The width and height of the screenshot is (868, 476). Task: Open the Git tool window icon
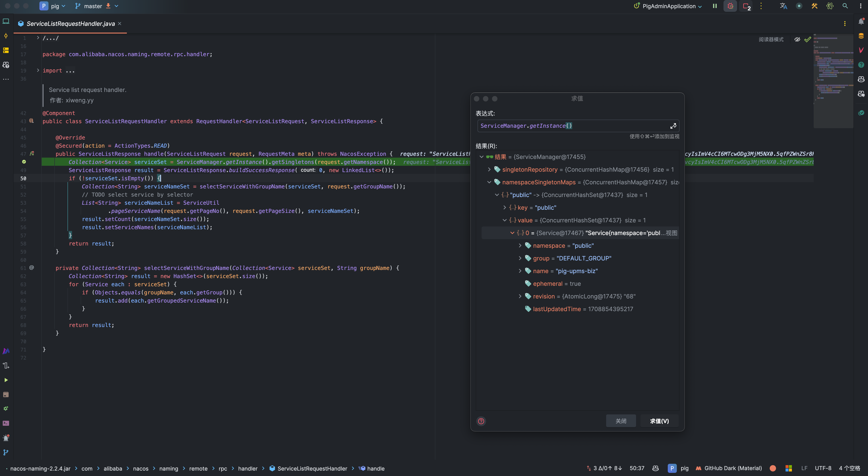[6, 452]
